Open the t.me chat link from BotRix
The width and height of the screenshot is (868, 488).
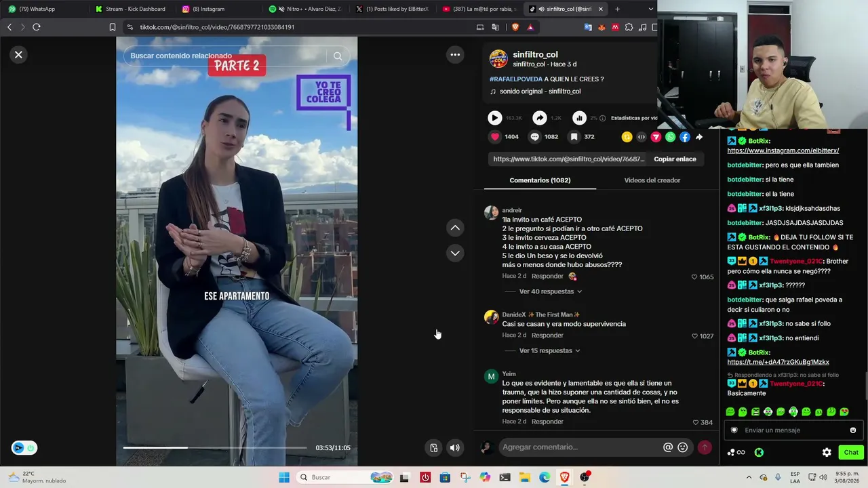(778, 362)
